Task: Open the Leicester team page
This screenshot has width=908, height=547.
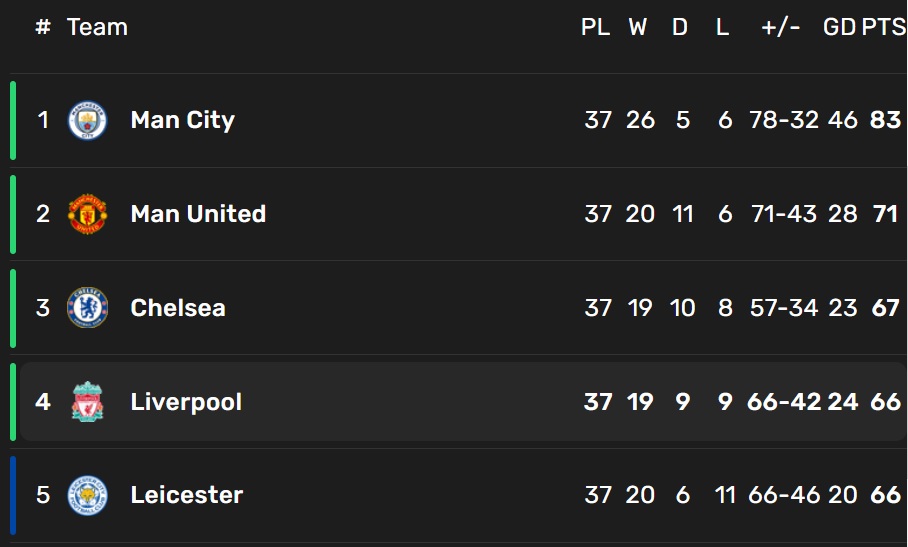Action: point(186,496)
